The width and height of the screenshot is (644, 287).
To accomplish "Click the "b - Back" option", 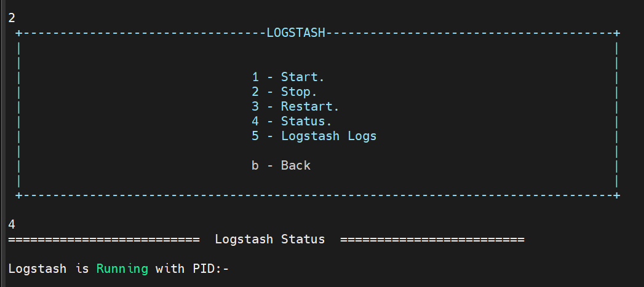I will (x=281, y=165).
